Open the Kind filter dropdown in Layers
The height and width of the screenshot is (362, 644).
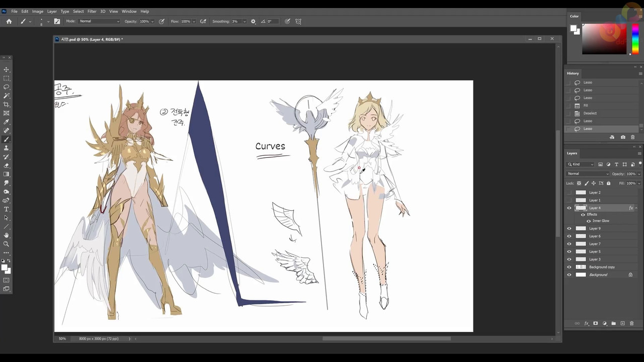tap(581, 164)
